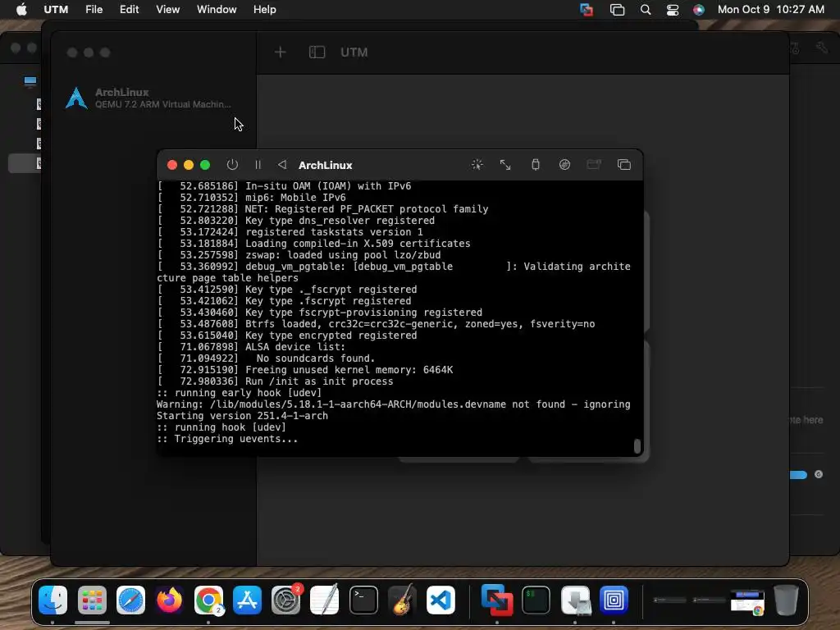840x630 pixels.
Task: Open Spotlight search in menu bar
Action: (x=646, y=10)
